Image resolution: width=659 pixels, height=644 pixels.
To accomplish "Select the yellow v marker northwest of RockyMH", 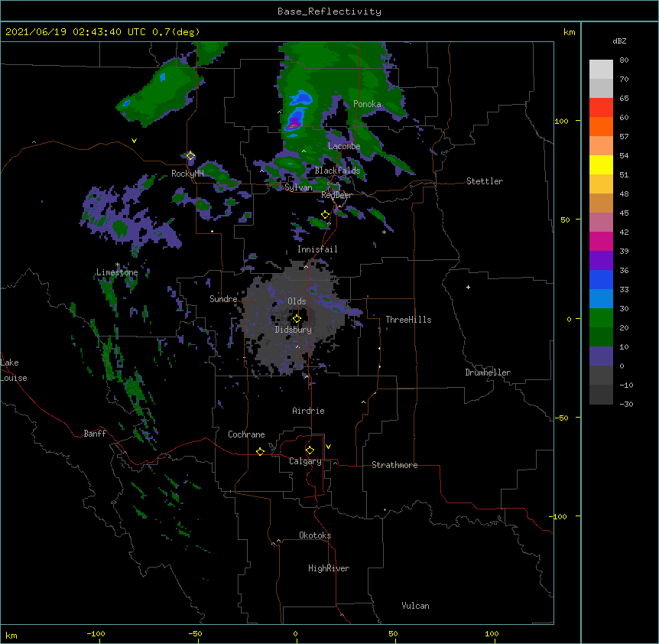I will tap(134, 141).
